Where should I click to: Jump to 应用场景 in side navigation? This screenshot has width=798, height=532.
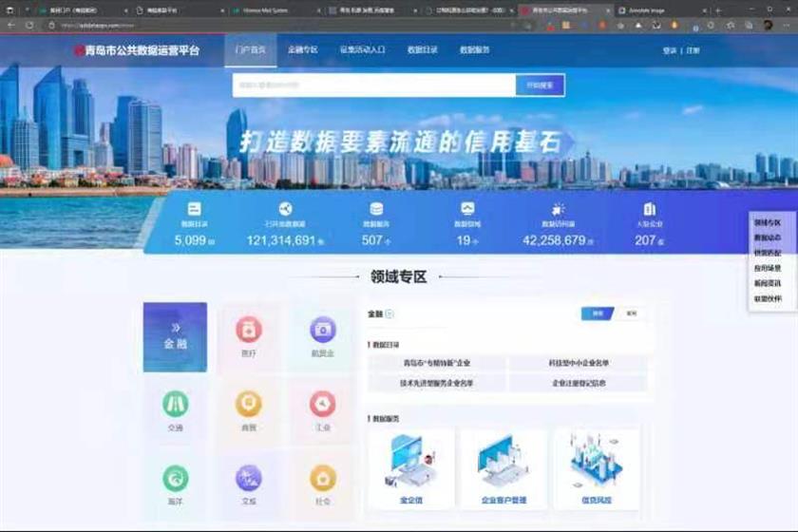[x=768, y=268]
